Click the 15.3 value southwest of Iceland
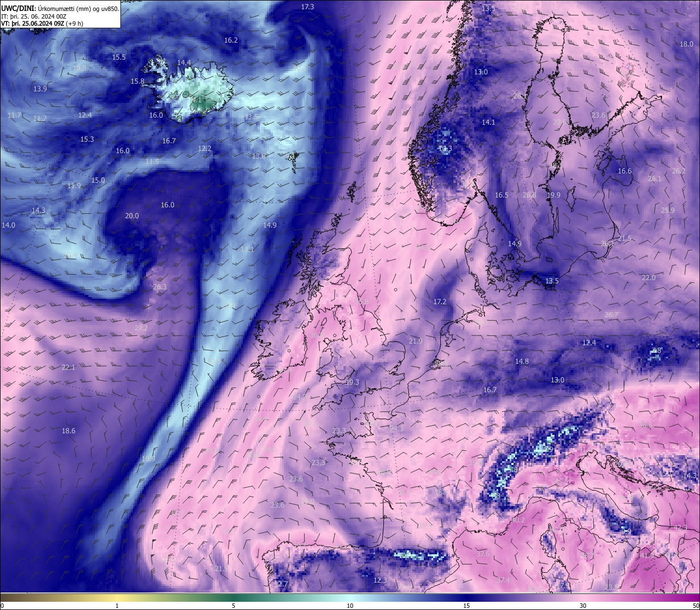The width and height of the screenshot is (700, 610). coord(87,139)
